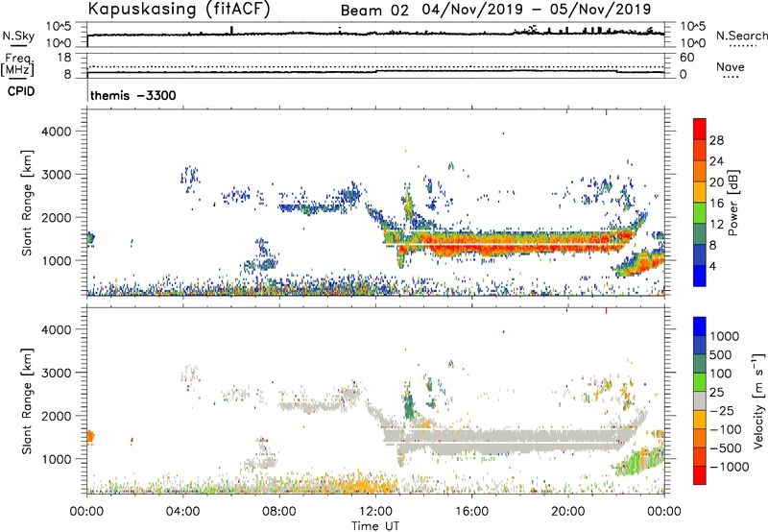Click the 16:00 time axis tick label

[471, 512]
